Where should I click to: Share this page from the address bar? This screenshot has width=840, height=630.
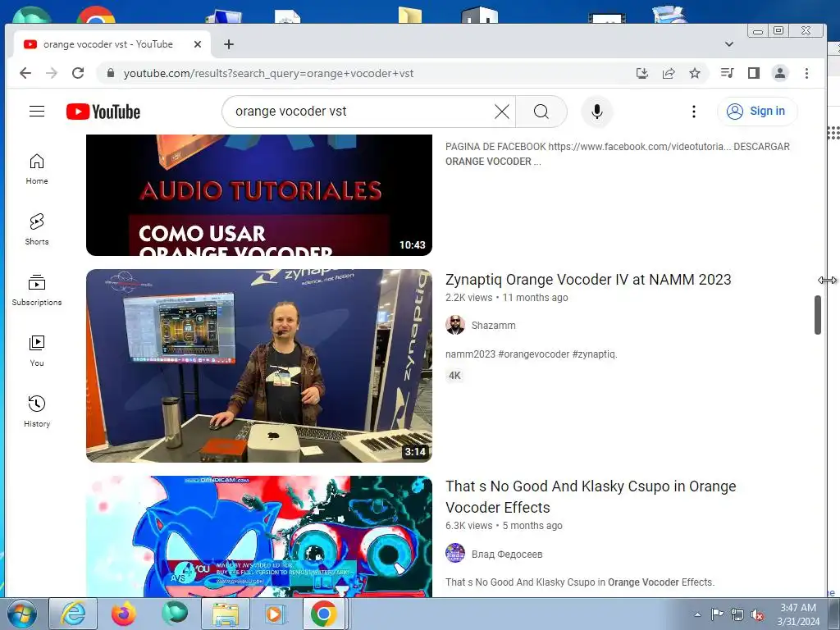(x=669, y=73)
